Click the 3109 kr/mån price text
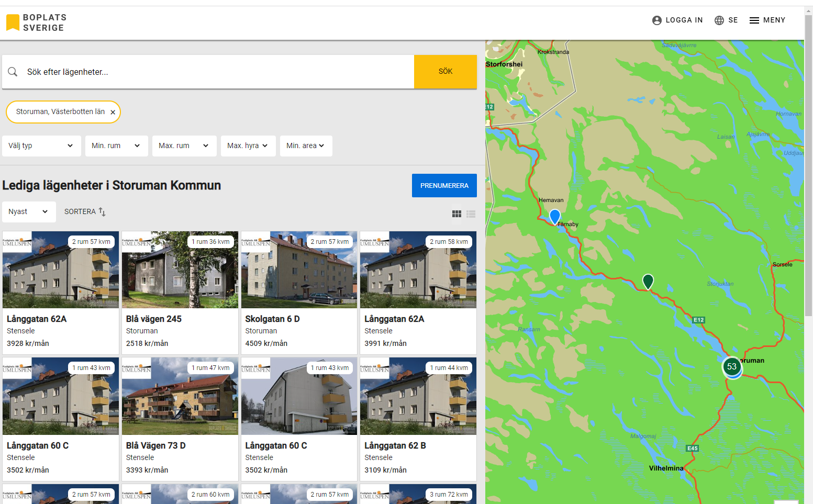This screenshot has width=813, height=504. (x=386, y=471)
